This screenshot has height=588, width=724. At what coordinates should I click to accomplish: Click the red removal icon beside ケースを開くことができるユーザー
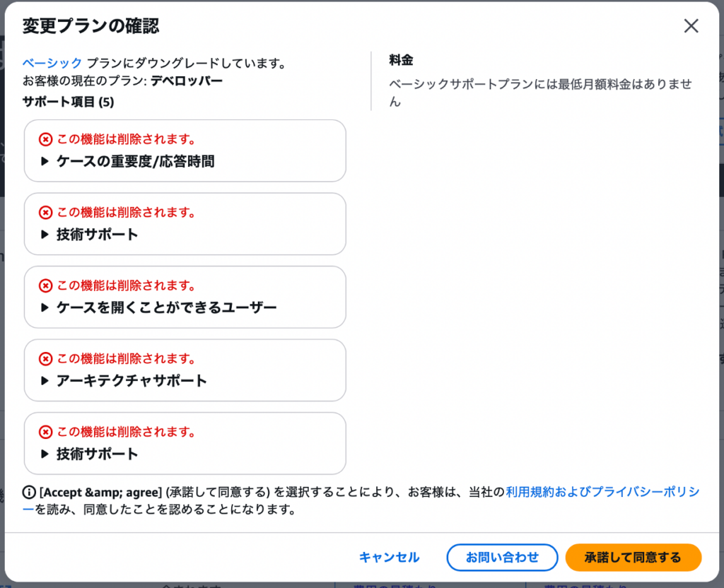point(47,285)
